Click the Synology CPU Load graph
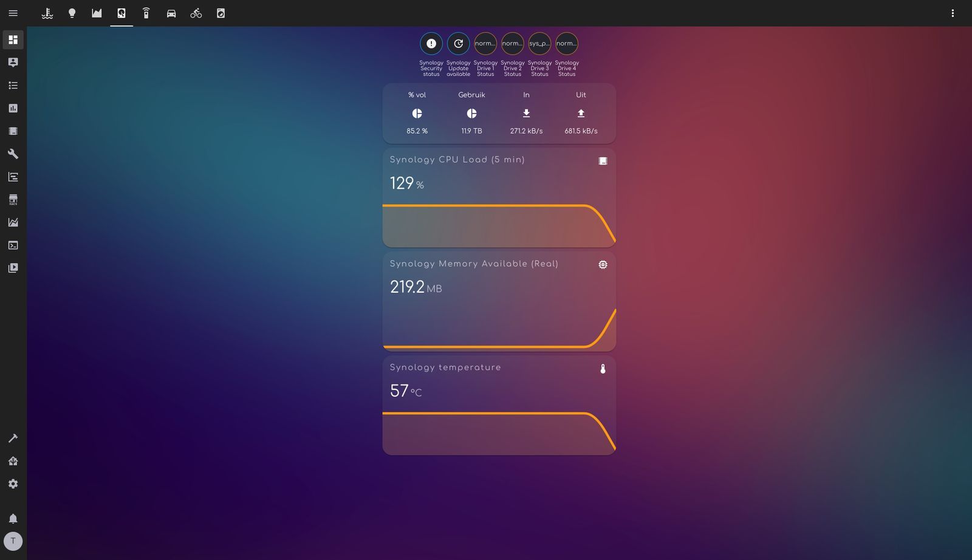Screen dimensions: 972x560 pos(499,198)
